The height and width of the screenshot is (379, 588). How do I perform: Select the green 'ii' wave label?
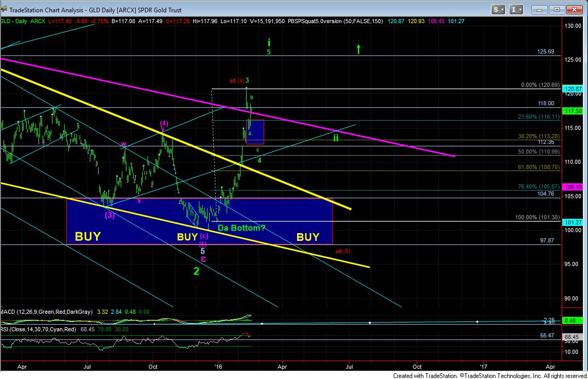336,138
